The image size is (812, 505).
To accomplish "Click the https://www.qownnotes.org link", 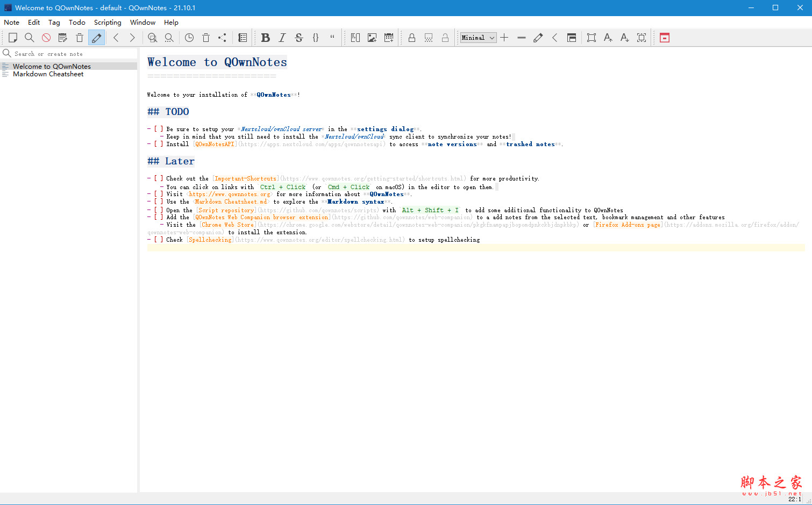I will 230,194.
